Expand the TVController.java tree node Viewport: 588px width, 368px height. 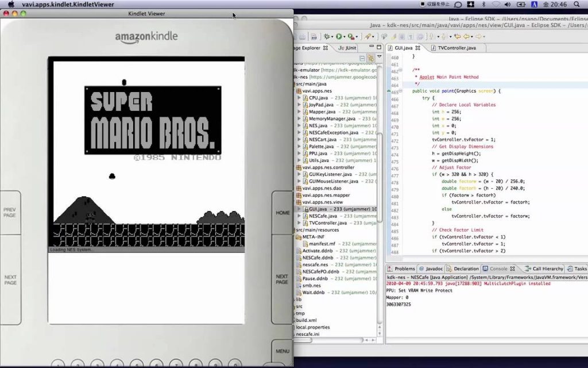(299, 223)
